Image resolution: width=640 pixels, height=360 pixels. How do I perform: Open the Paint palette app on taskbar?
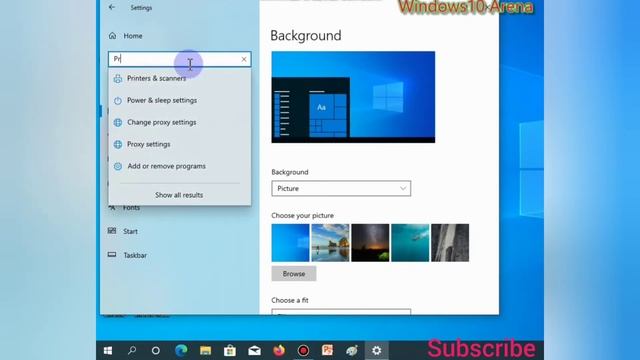point(352,351)
